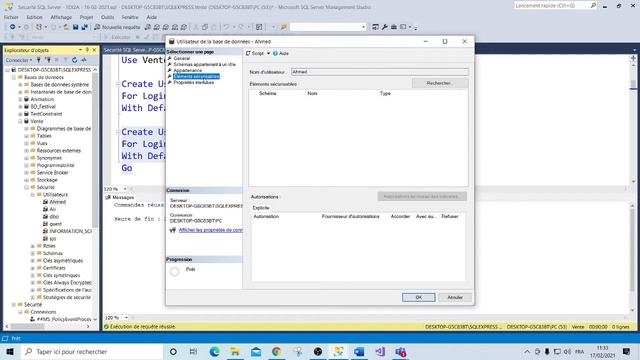The height and width of the screenshot is (360, 640).
Task: Switch to the Explicite tab
Action: [x=261, y=208]
